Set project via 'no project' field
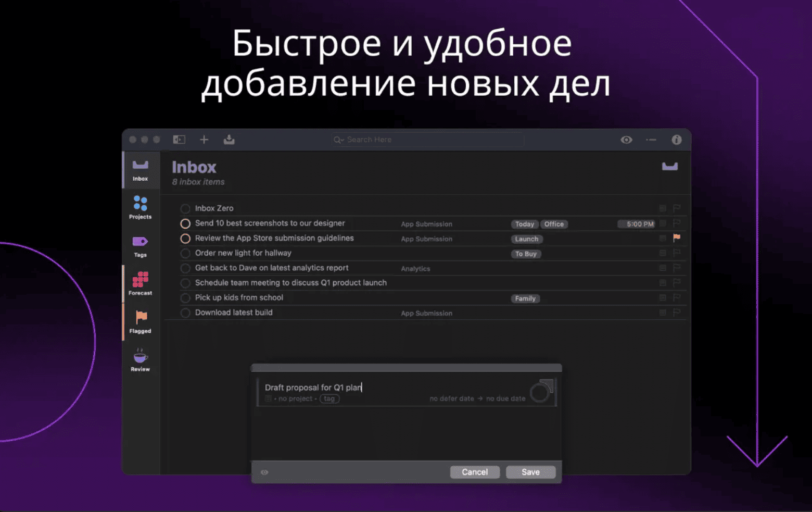The width and height of the screenshot is (812, 512). point(295,399)
